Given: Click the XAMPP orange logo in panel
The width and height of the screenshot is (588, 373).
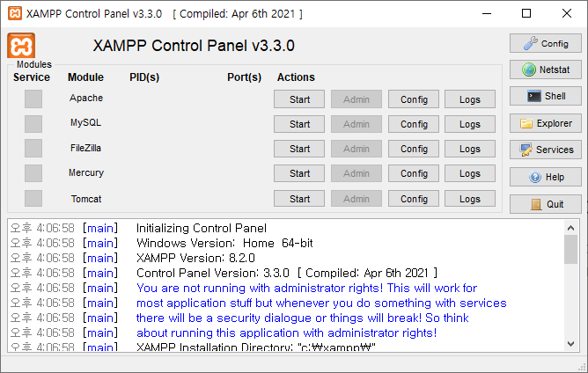Looking at the screenshot, I should coord(21,46).
